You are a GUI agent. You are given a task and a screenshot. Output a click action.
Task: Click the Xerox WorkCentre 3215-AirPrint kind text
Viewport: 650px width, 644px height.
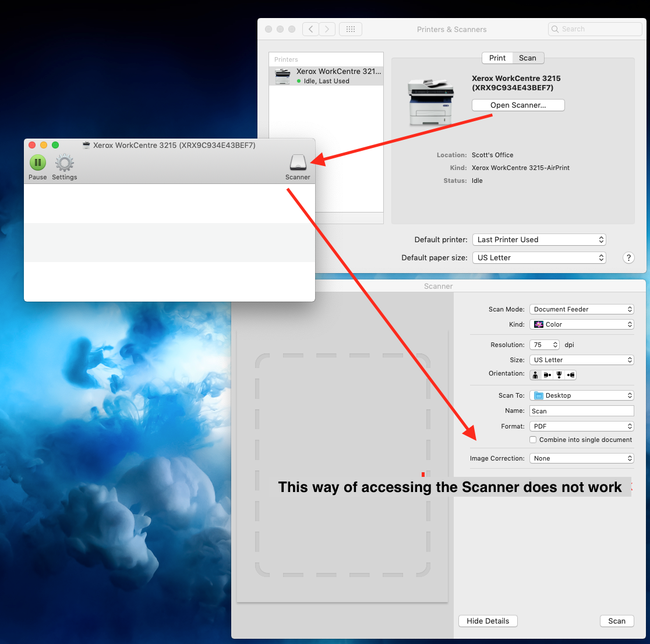[520, 168]
